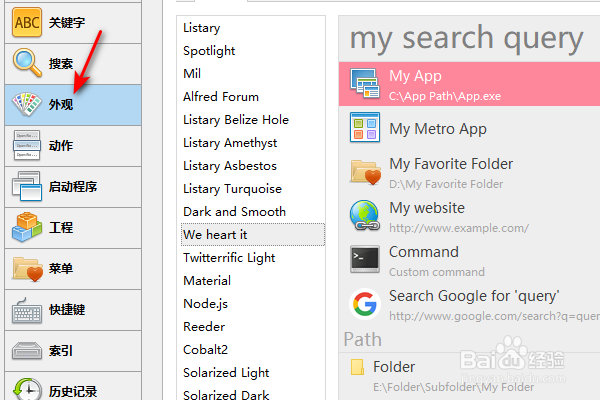Switch to 关键字 settings tab
This screenshot has height=400, width=600.
click(x=73, y=23)
